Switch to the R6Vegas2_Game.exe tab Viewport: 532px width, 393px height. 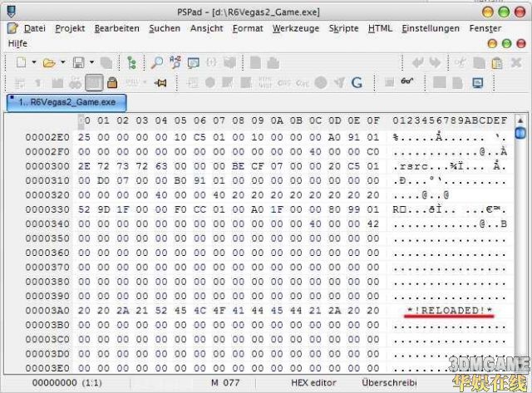(x=66, y=102)
